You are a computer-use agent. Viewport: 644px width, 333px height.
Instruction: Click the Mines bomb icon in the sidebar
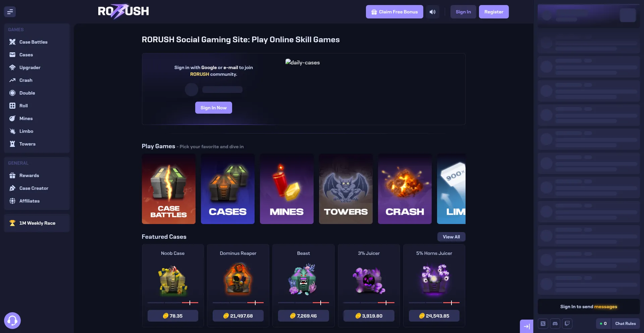[12, 118]
